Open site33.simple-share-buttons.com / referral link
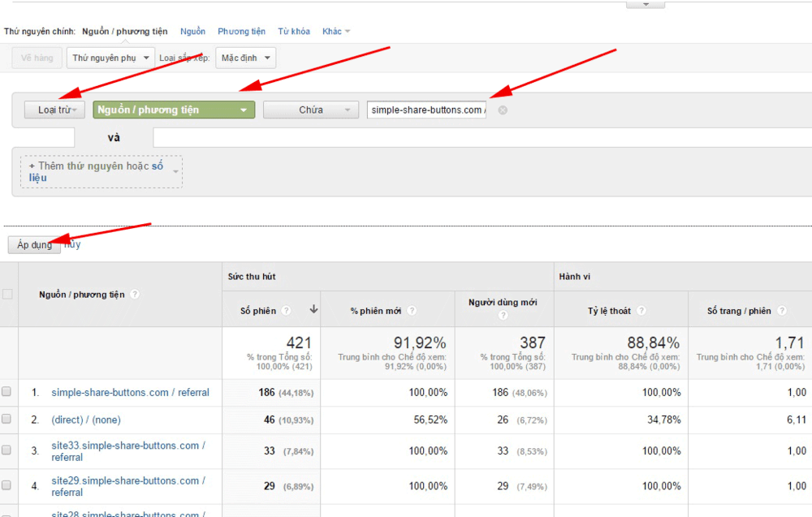Image resolution: width=812 pixels, height=517 pixels. [x=128, y=451]
